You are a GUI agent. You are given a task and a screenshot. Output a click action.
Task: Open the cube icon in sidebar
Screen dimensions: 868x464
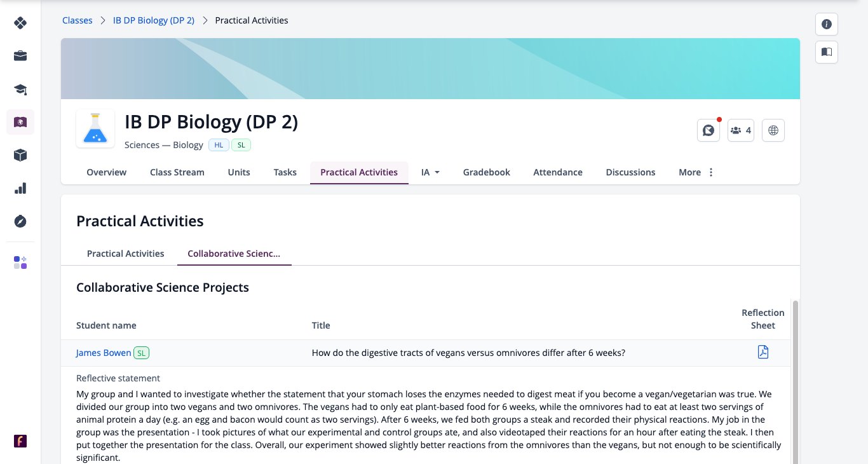click(20, 155)
